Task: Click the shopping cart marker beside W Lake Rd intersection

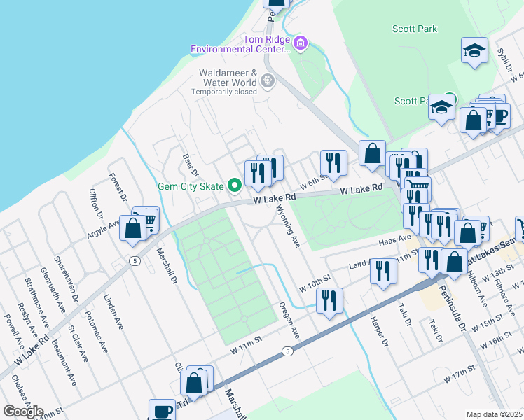Action: [419, 184]
